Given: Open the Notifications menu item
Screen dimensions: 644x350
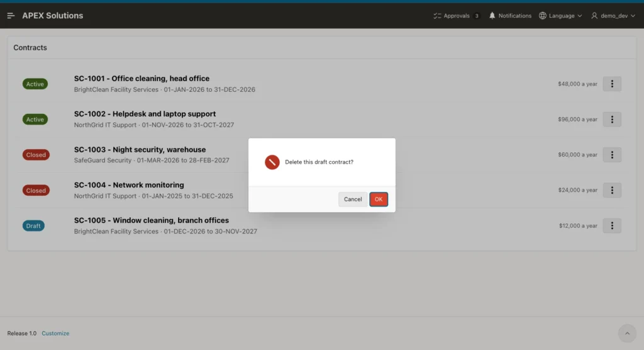Looking at the screenshot, I should 510,16.
